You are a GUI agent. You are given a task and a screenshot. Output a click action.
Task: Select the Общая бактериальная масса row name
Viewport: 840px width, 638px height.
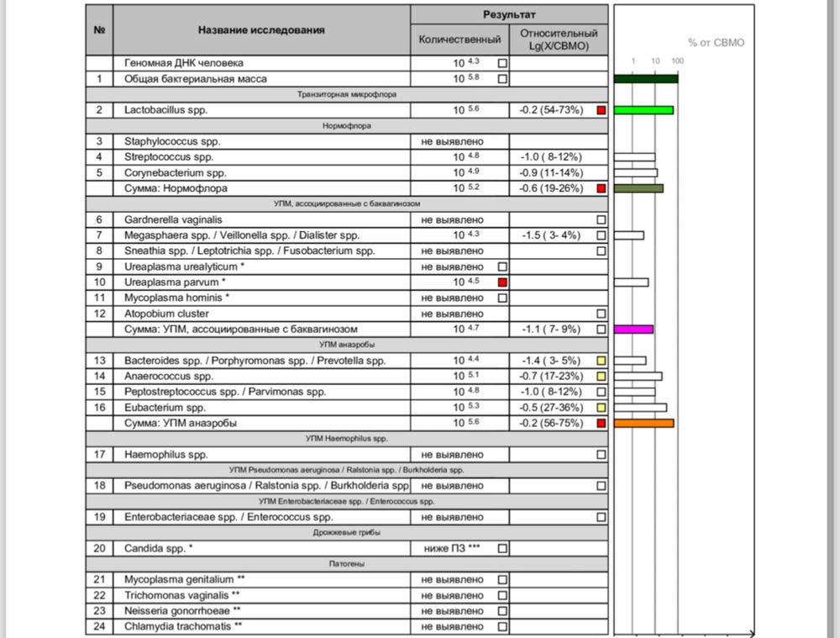[195, 79]
